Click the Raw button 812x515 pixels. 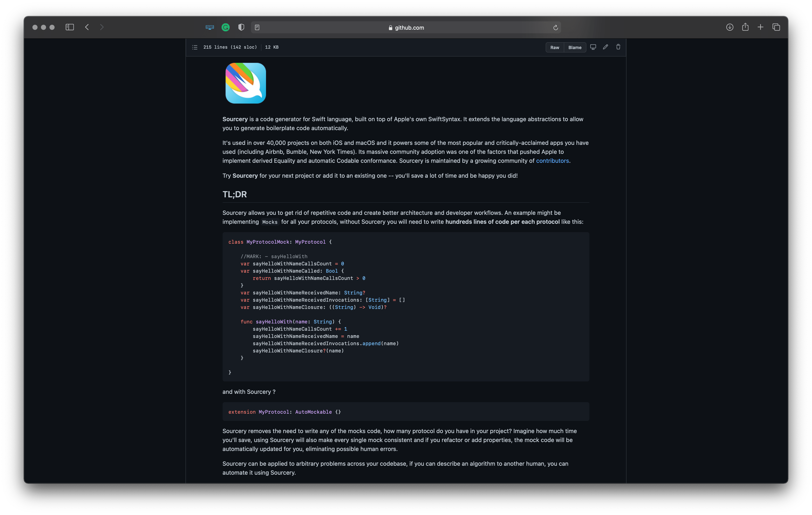point(555,48)
